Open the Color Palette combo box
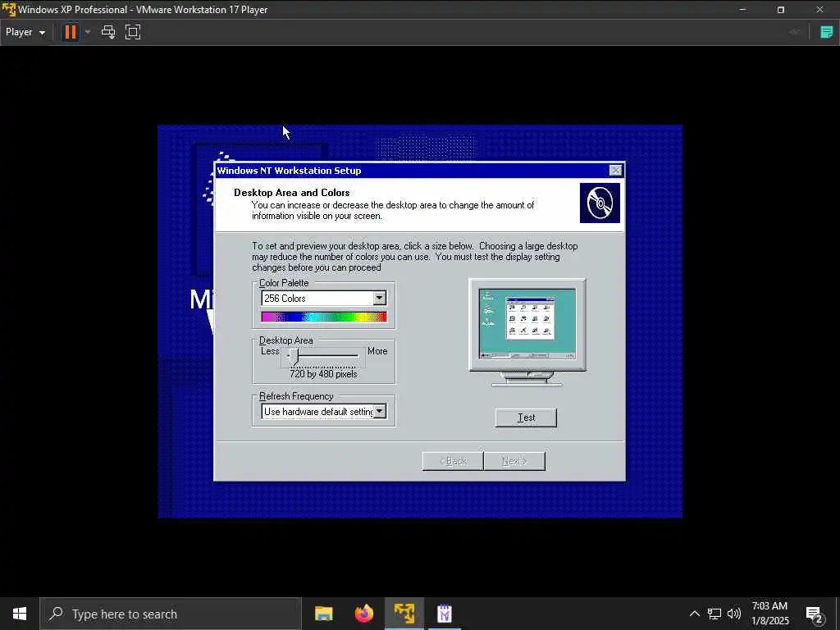The width and height of the screenshot is (840, 630). pyautogui.click(x=323, y=299)
